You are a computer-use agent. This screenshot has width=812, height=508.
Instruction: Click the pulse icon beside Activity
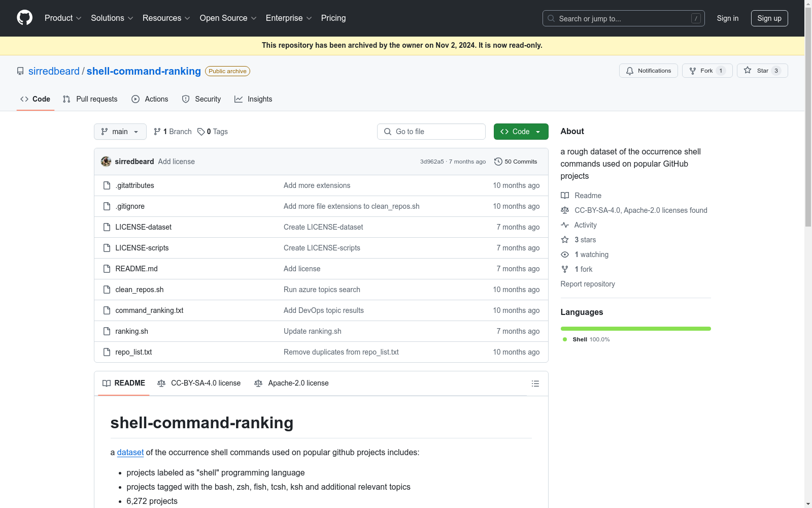[565, 225]
